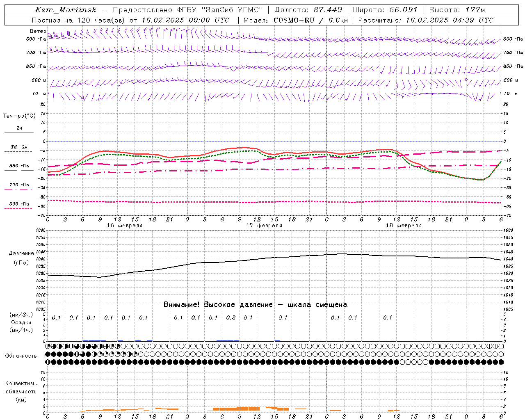Click the 'Td 2м' dew point legend entry
This screenshot has height=420, width=525.
19,147
